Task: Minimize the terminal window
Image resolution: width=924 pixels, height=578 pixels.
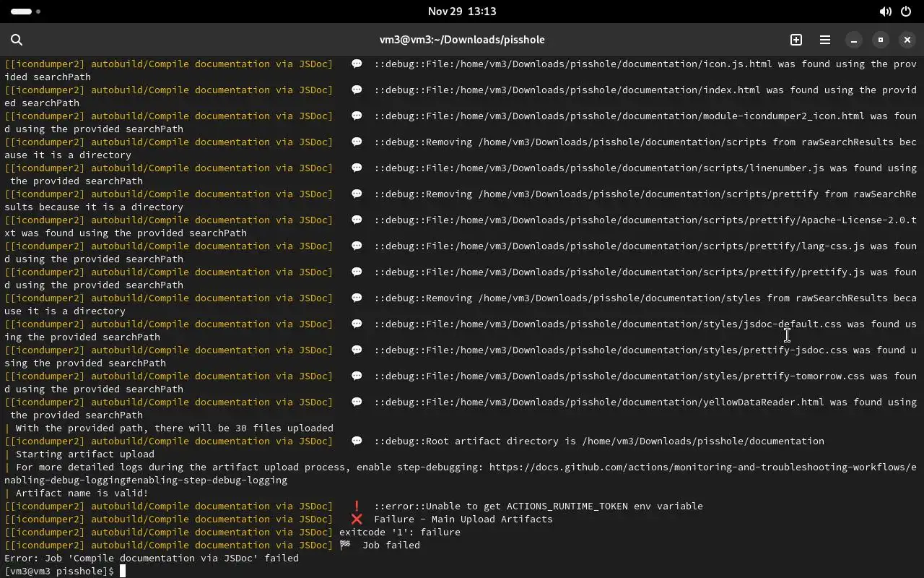Action: tap(853, 40)
